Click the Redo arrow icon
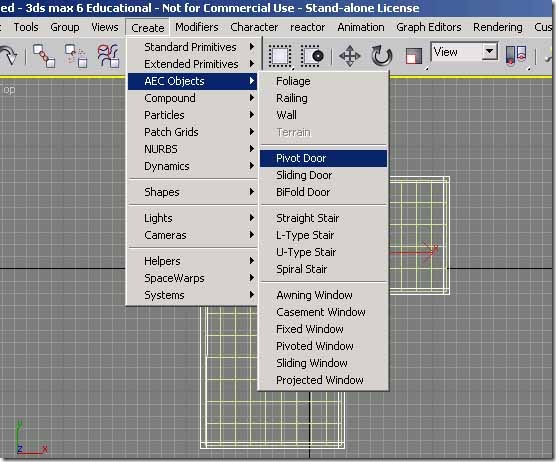 point(9,56)
